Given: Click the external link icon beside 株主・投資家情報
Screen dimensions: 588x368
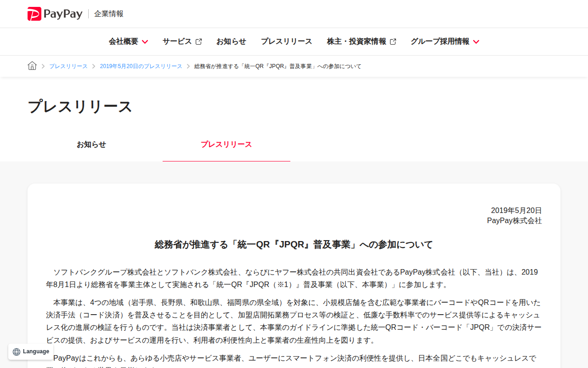Looking at the screenshot, I should 393,41.
